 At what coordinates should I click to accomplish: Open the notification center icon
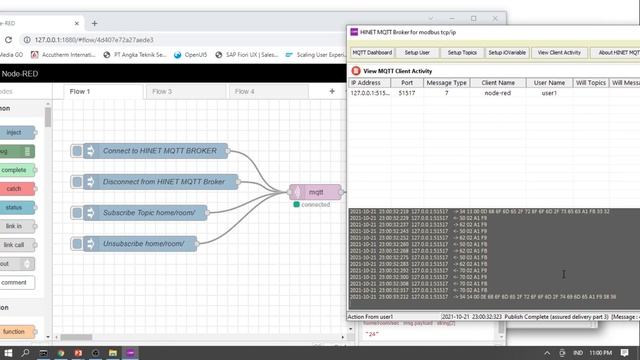click(624, 353)
